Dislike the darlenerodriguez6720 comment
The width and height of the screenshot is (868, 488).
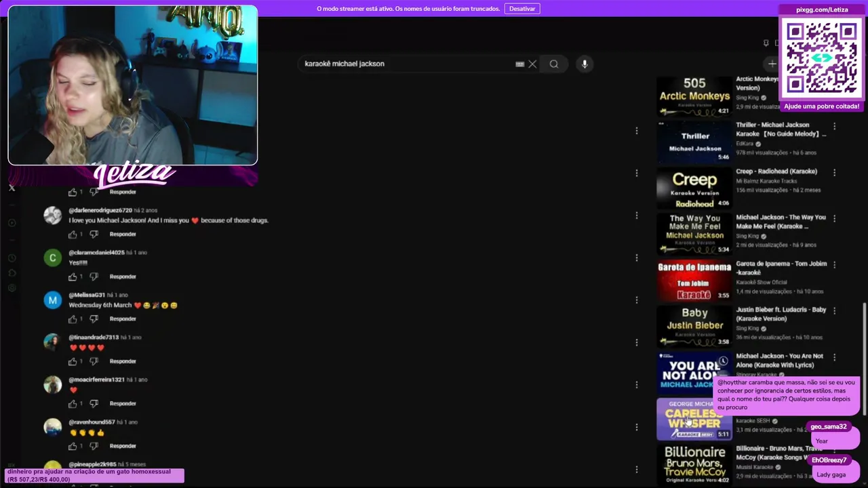[94, 234]
